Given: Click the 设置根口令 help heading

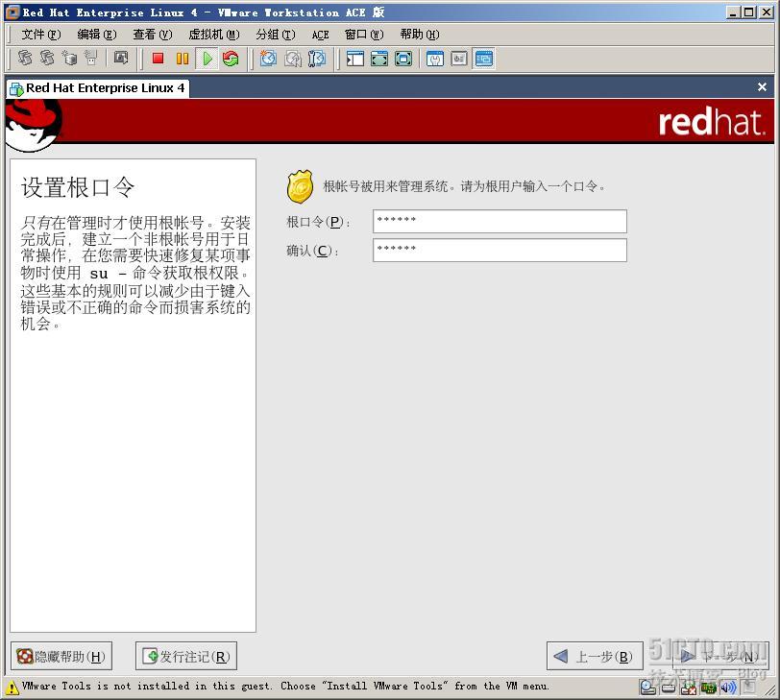Looking at the screenshot, I should click(78, 188).
